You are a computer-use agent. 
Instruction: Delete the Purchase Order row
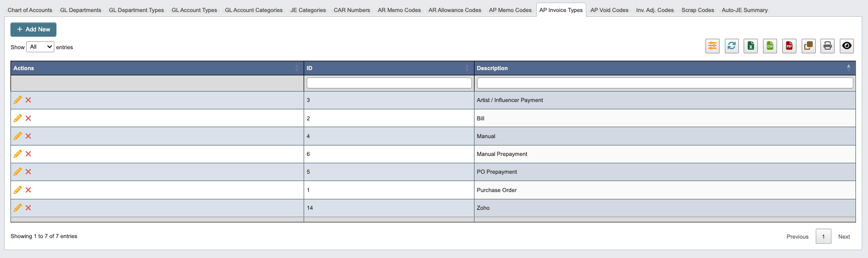click(28, 190)
